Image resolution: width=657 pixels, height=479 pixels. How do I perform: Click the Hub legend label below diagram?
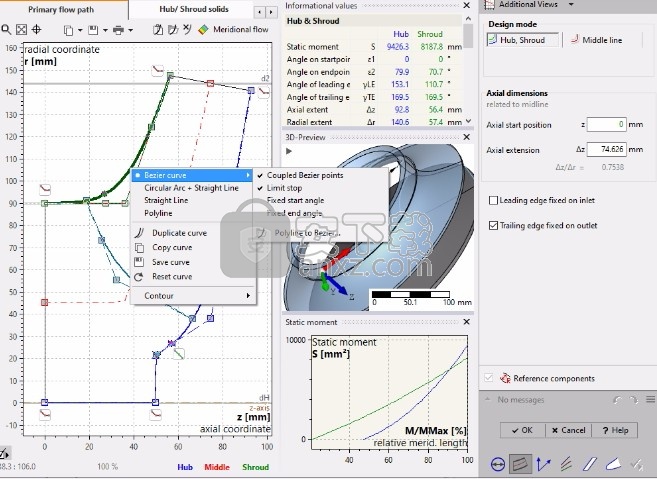pyautogui.click(x=185, y=467)
